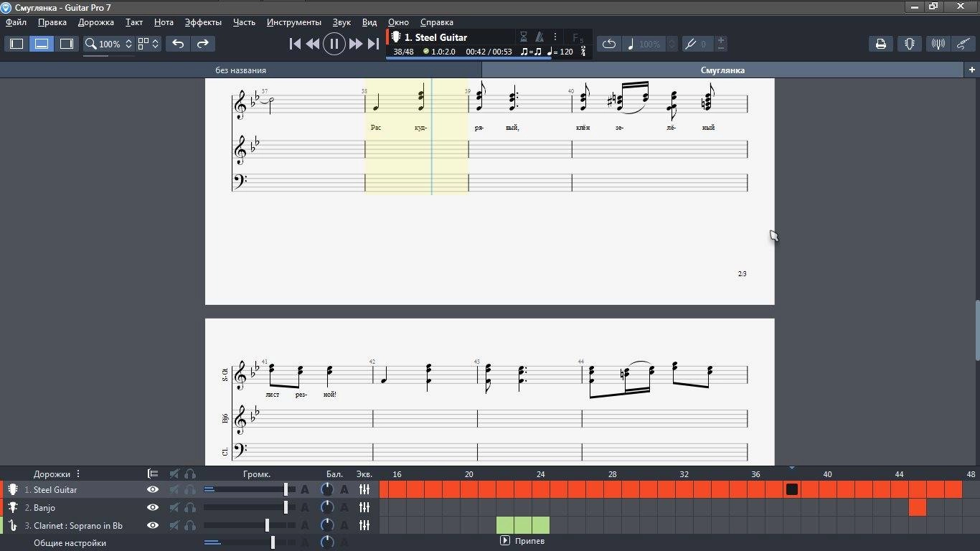Click the tuning fork transpose icon
Image resolution: width=980 pixels, height=551 pixels.
690,44
